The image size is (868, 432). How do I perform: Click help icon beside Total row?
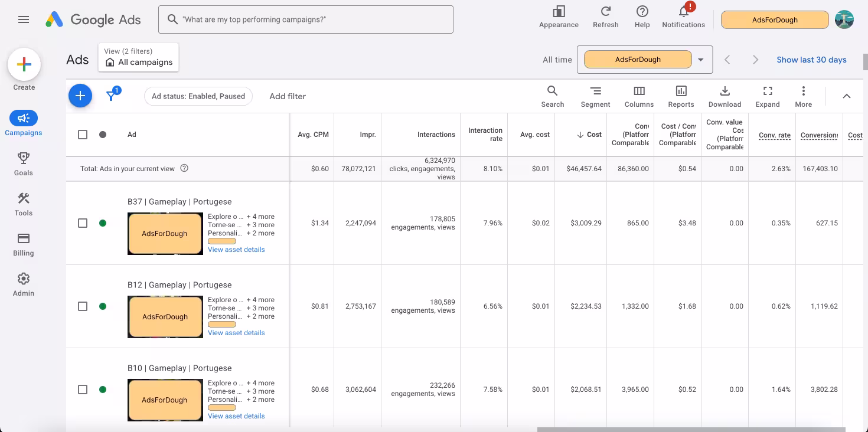tap(184, 168)
